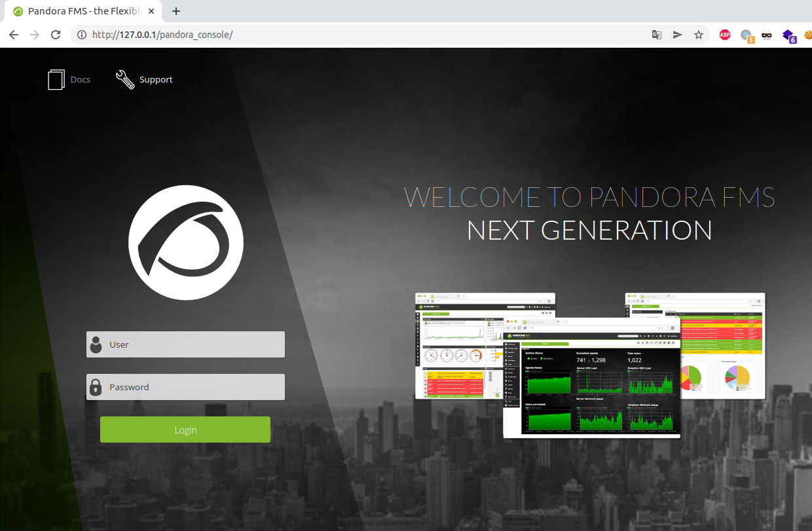Open the Docs link text
This screenshot has height=531, width=812.
click(x=81, y=79)
